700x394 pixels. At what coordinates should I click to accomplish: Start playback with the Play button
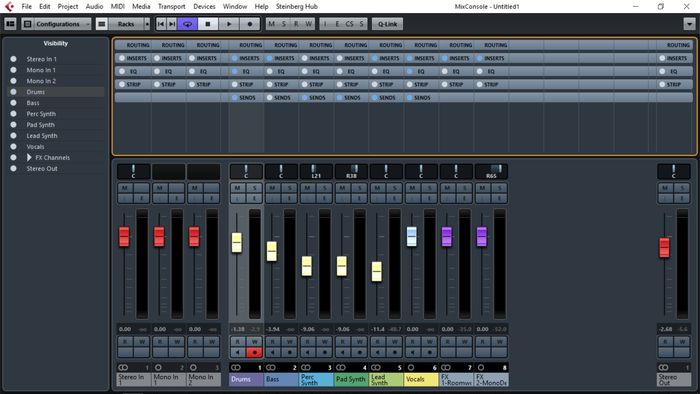coord(229,24)
